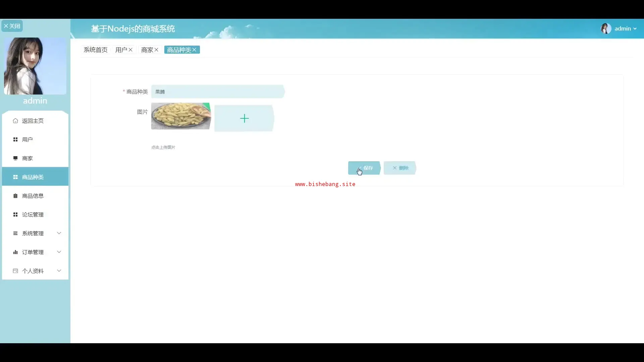Close the 用户 tab with its X
Image resolution: width=644 pixels, height=362 pixels.
(130, 50)
